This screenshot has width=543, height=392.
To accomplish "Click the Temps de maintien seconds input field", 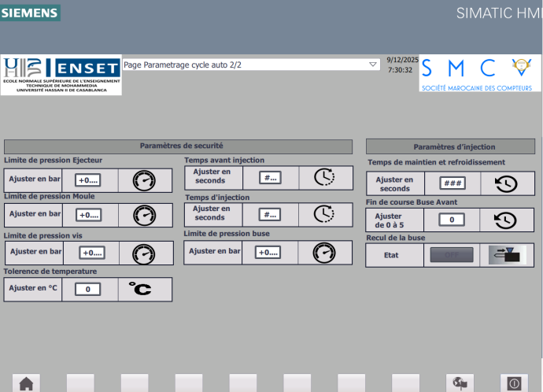I will (451, 183).
